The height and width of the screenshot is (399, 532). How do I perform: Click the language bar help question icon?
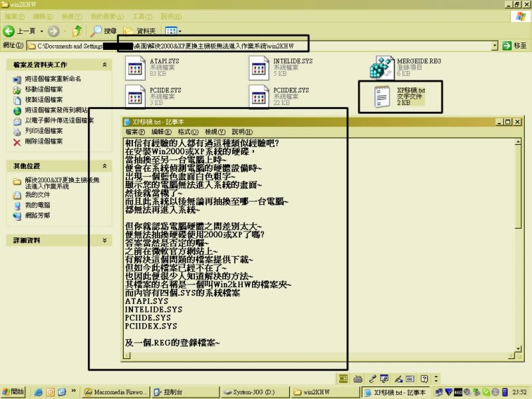pyautogui.click(x=424, y=378)
